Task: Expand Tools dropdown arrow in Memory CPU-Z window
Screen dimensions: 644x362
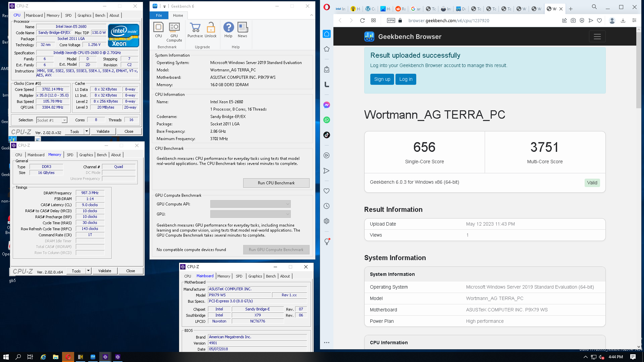Action: 89,271
